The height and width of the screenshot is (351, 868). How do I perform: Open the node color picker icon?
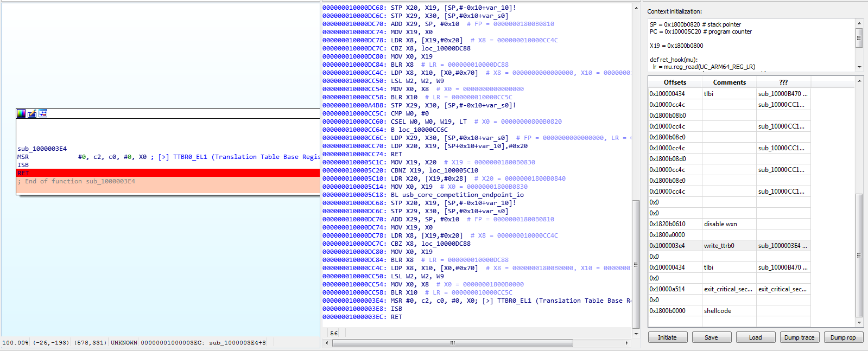(21, 113)
